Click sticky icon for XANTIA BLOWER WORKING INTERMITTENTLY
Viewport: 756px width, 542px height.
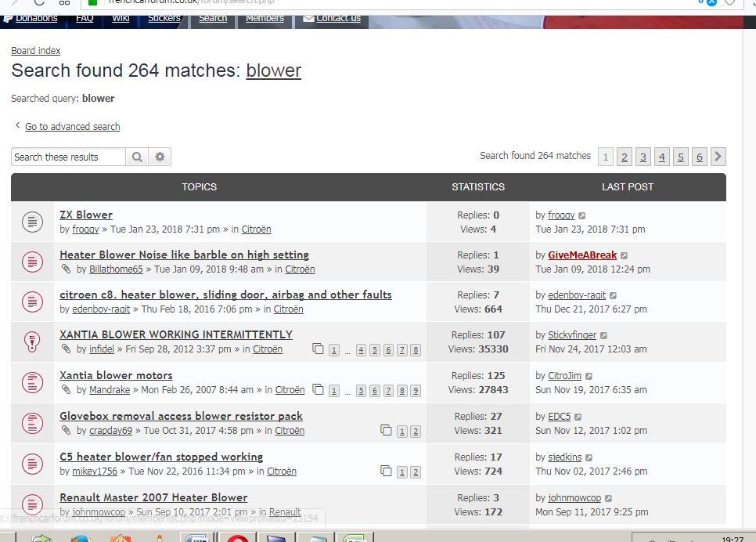[32, 341]
